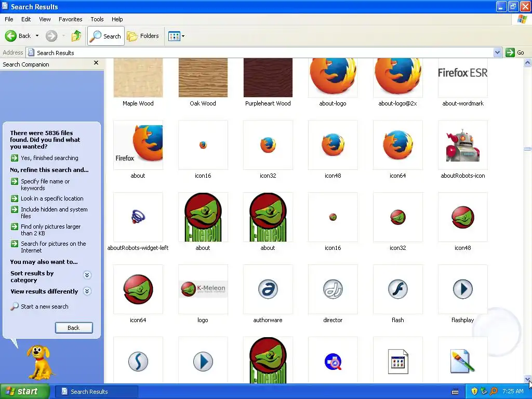Close the Search Companion pane

point(96,63)
